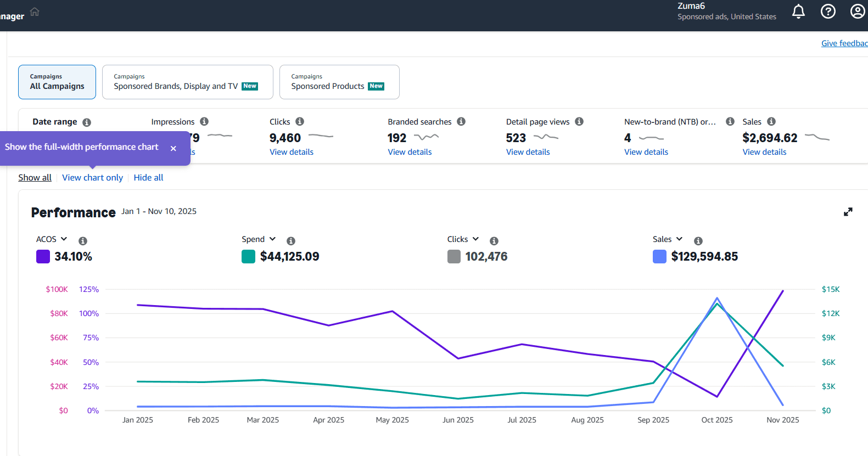
Task: View details for Branded searches 192
Action: click(410, 152)
